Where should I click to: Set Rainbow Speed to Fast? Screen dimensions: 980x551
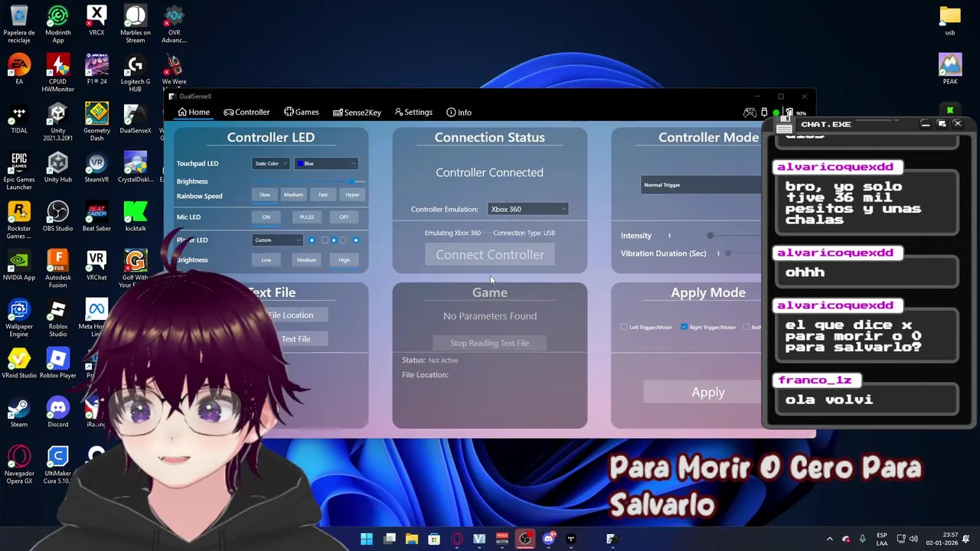pos(323,194)
